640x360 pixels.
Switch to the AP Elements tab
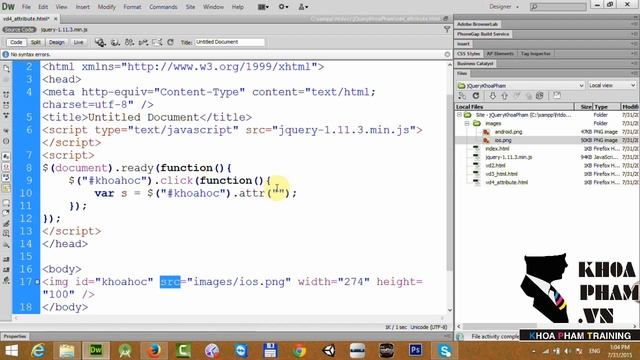(500, 53)
